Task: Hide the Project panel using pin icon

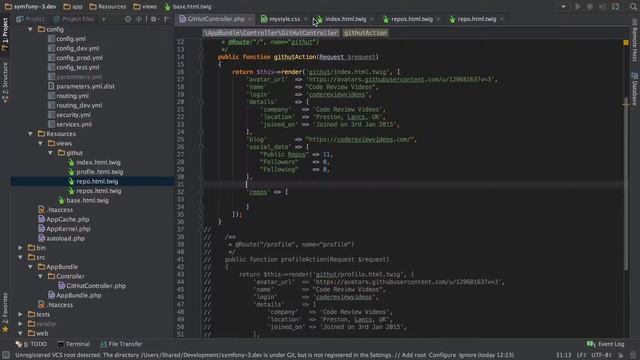Action: click(167, 19)
